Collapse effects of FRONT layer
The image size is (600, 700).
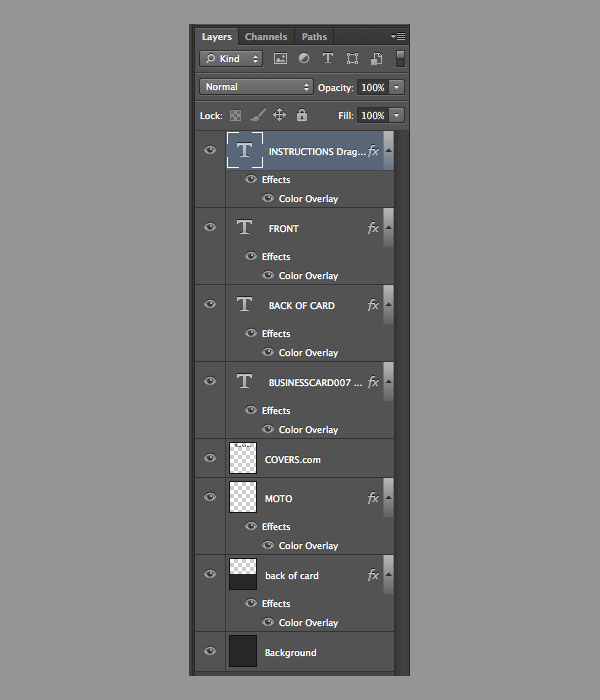[388, 227]
